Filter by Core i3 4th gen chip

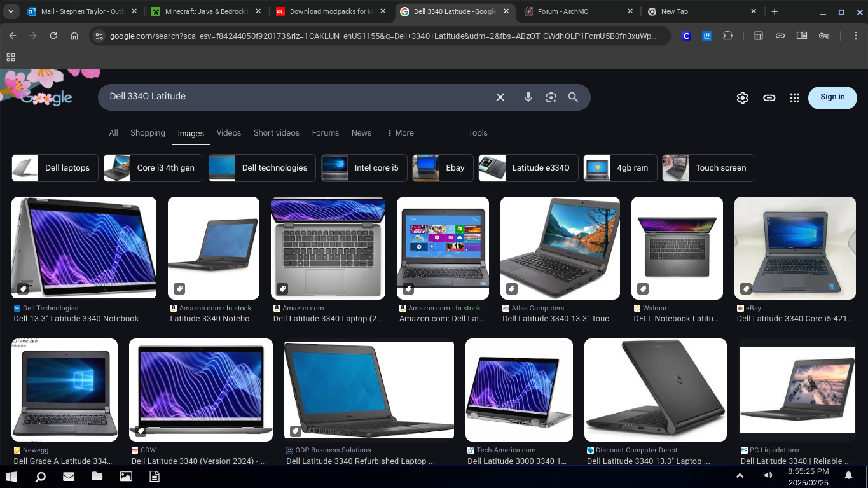tap(153, 168)
